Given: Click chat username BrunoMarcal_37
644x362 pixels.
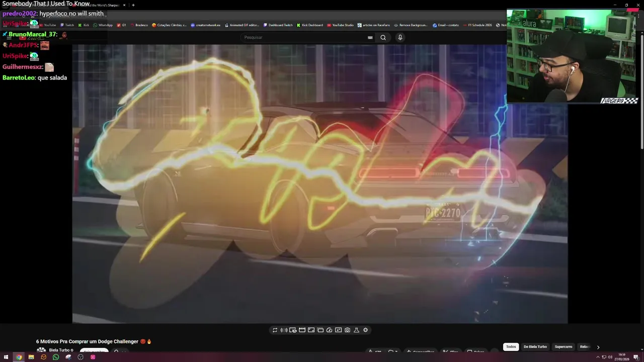Looking at the screenshot, I should point(31,35).
